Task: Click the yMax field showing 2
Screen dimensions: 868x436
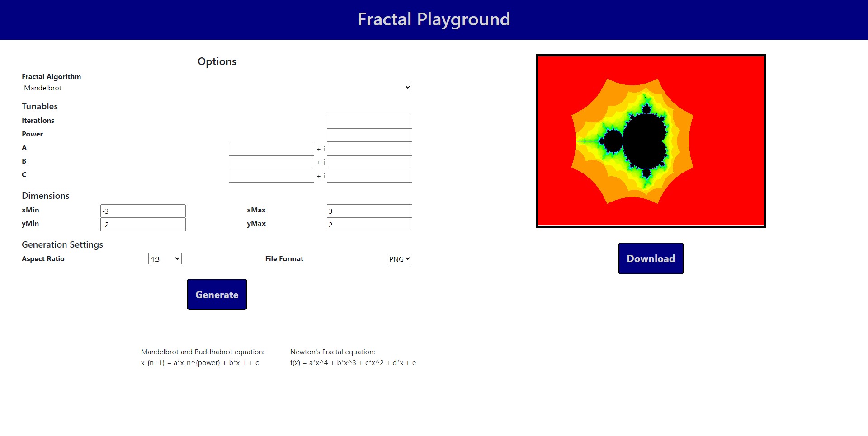Action: (x=369, y=225)
